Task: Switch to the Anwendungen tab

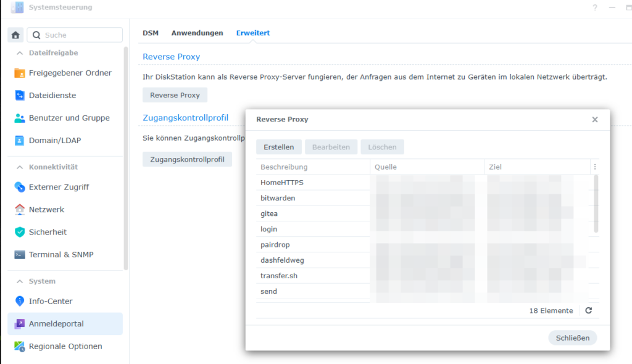Action: (197, 33)
